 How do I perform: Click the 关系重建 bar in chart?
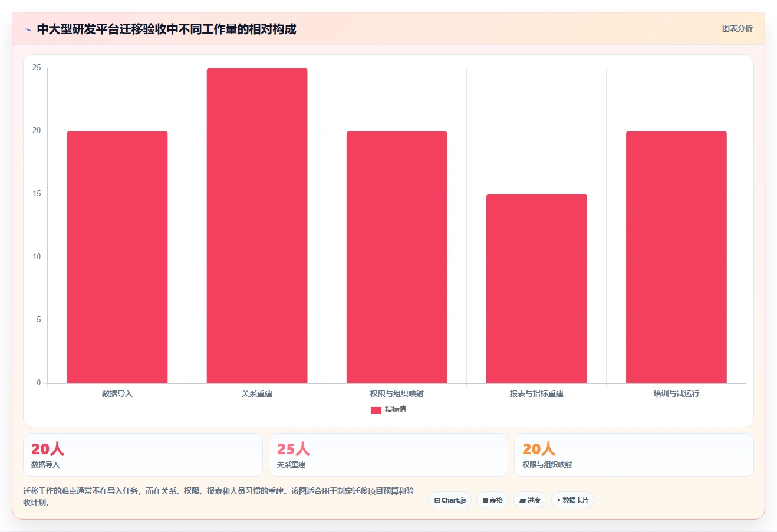point(257,226)
